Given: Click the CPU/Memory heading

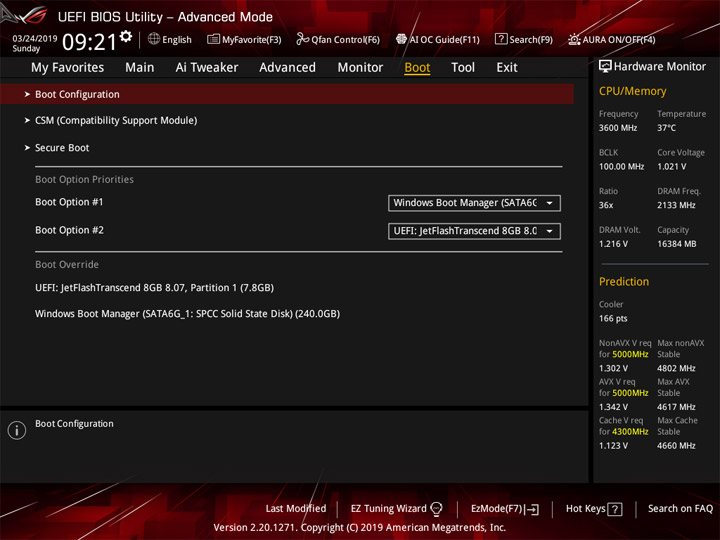Looking at the screenshot, I should point(632,91).
